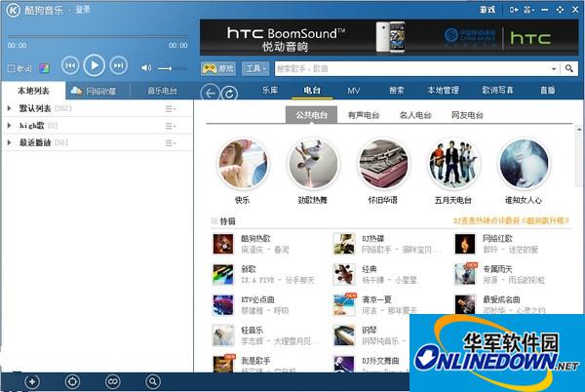Switch to the MV tab
This screenshot has height=392, width=585.
[354, 90]
